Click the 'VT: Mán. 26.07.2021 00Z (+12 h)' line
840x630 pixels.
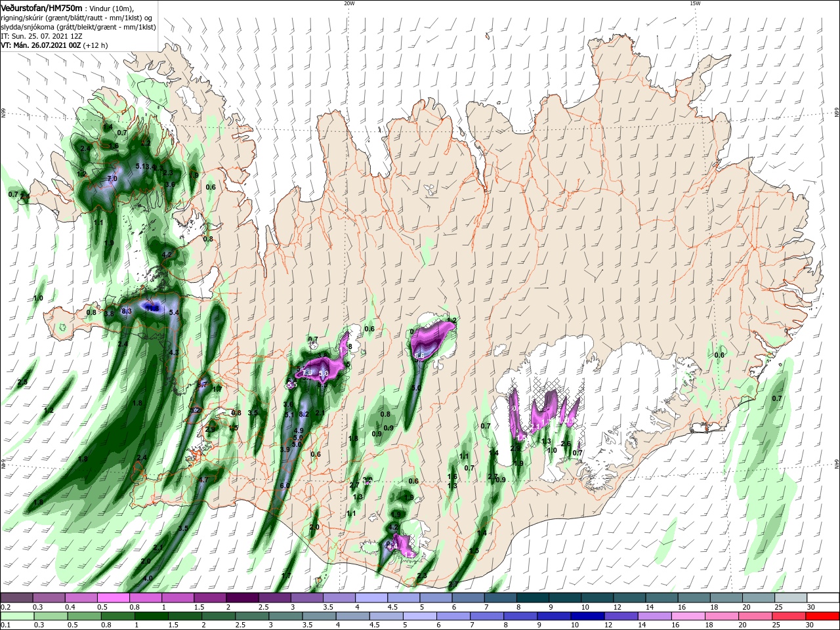(x=54, y=45)
